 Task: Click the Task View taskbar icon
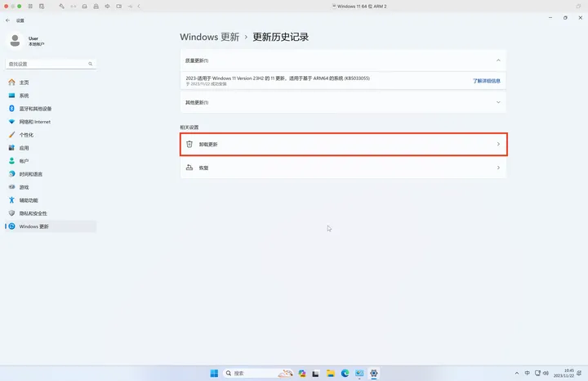coord(316,373)
